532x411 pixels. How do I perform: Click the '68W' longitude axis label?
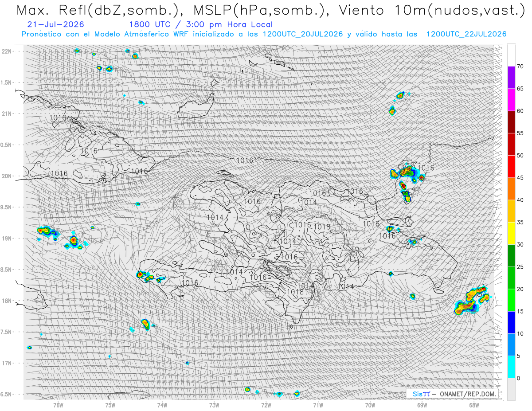pos(474,405)
